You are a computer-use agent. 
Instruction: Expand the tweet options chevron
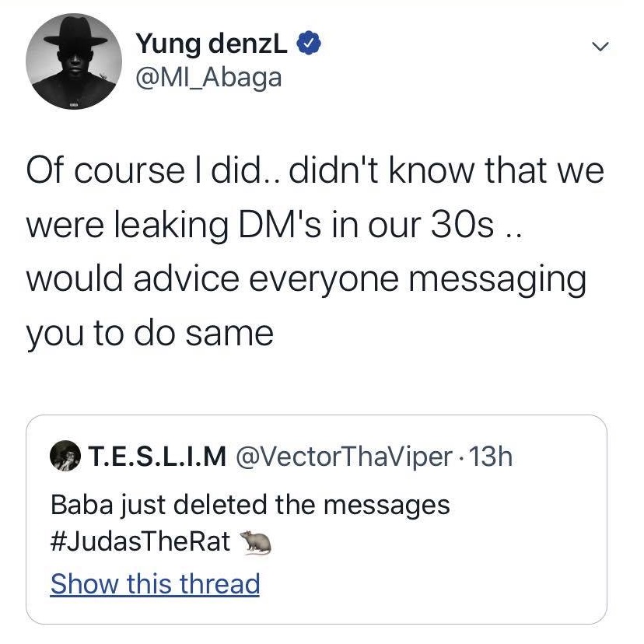(x=597, y=48)
